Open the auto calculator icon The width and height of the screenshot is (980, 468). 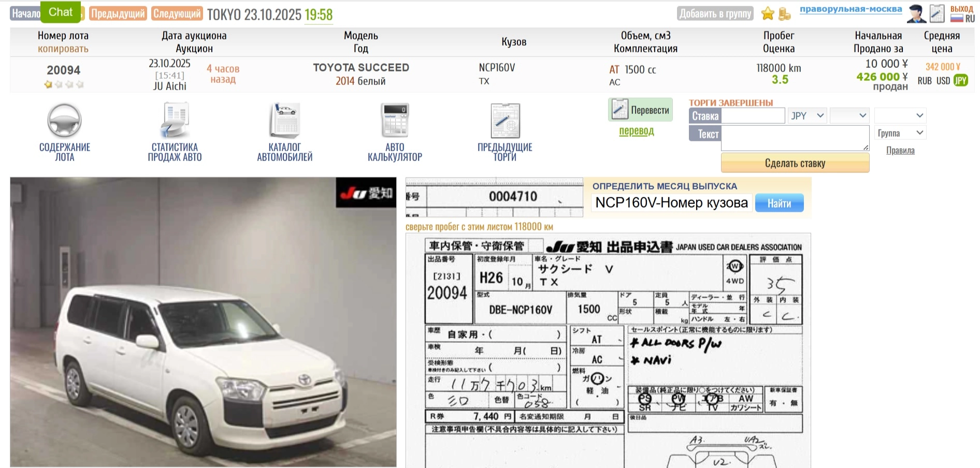pyautogui.click(x=395, y=120)
